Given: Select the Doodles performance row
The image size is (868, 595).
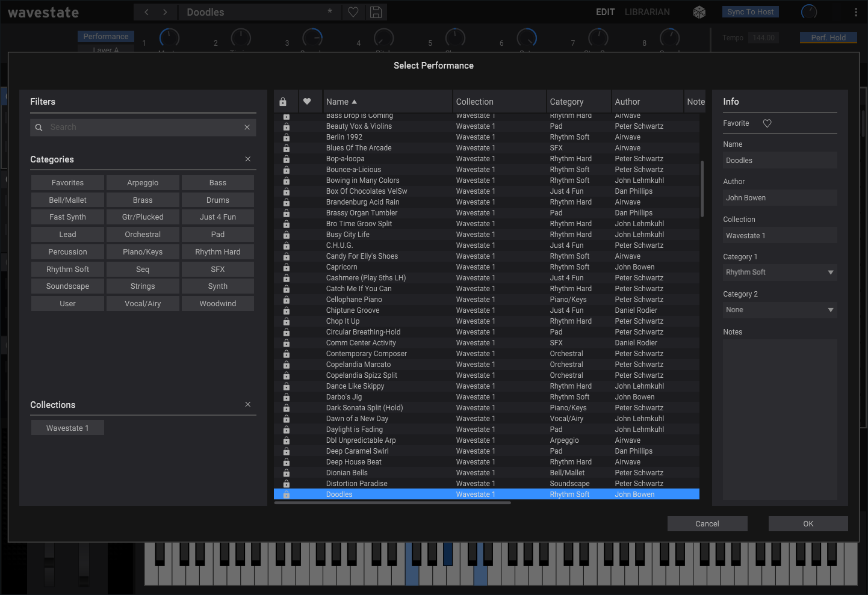Looking at the screenshot, I should click(486, 495).
